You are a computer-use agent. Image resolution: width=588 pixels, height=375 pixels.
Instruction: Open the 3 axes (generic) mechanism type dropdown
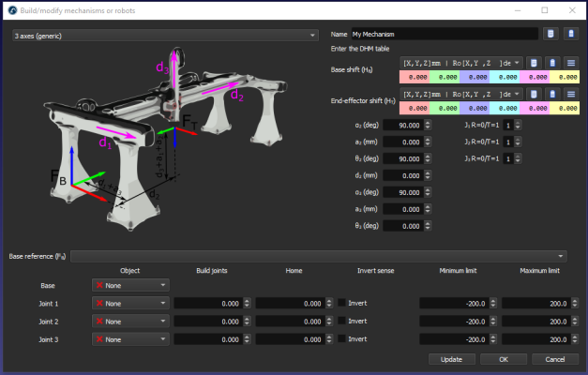click(x=165, y=36)
